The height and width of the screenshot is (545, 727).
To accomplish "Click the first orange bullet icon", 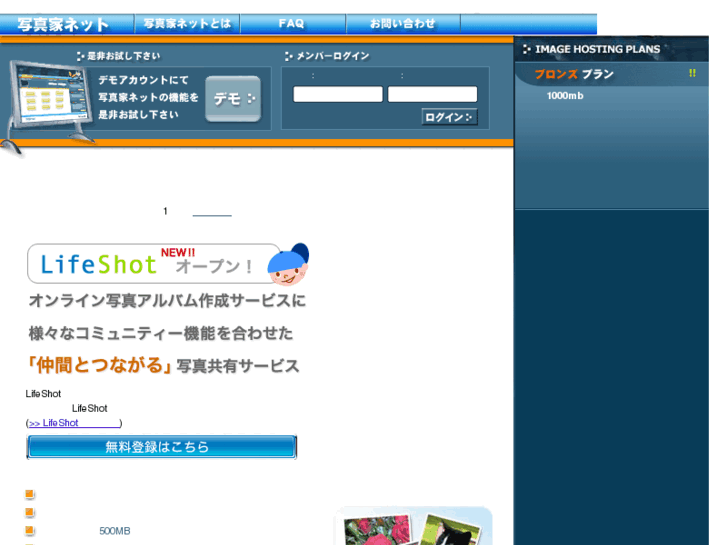I will (x=30, y=494).
